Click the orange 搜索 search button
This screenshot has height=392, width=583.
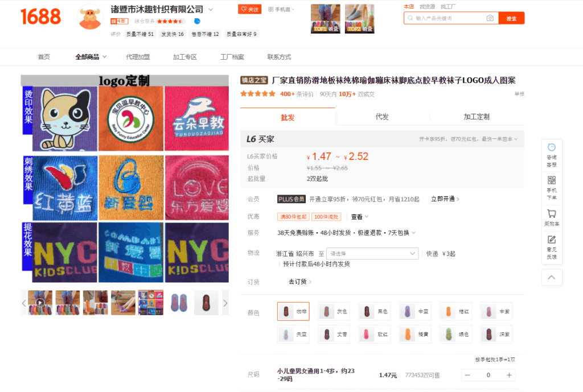pyautogui.click(x=512, y=18)
